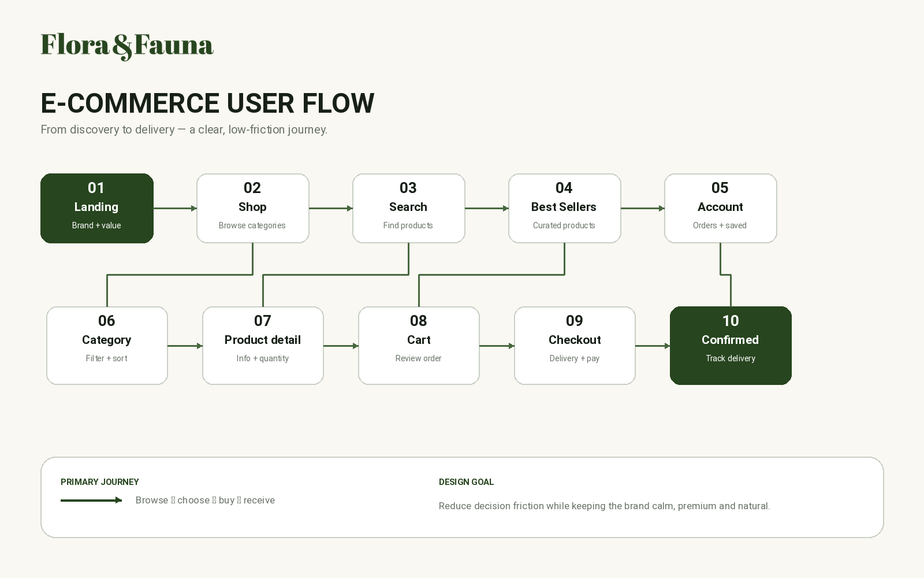Click the Flora & Fauna logo
The image size is (924, 578).
[127, 46]
